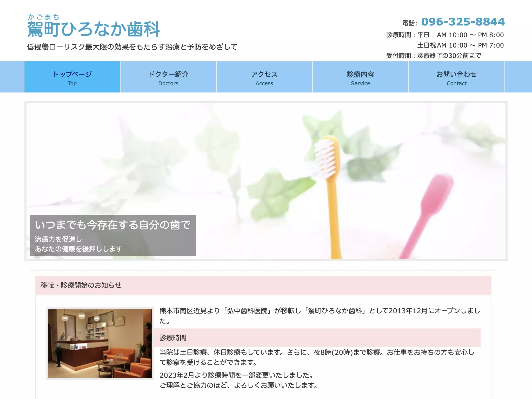532x399 pixels.
Task: Click the 駕町ひろなか歯科 site logo
Action: (x=94, y=26)
